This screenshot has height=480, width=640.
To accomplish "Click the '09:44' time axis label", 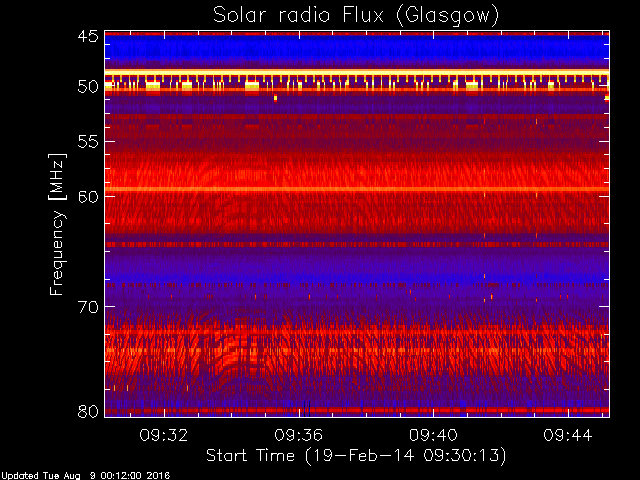I will coord(568,435).
